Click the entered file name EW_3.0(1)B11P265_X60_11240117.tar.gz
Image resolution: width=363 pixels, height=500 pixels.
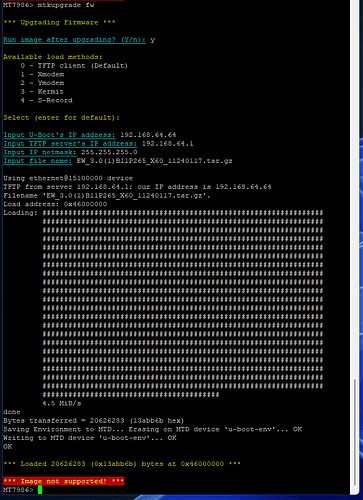tap(155, 161)
